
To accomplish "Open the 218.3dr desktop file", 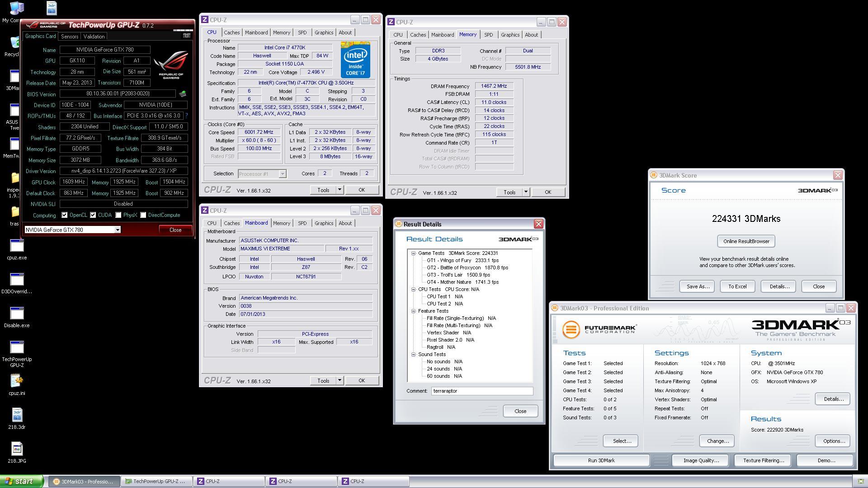I will (x=17, y=419).
